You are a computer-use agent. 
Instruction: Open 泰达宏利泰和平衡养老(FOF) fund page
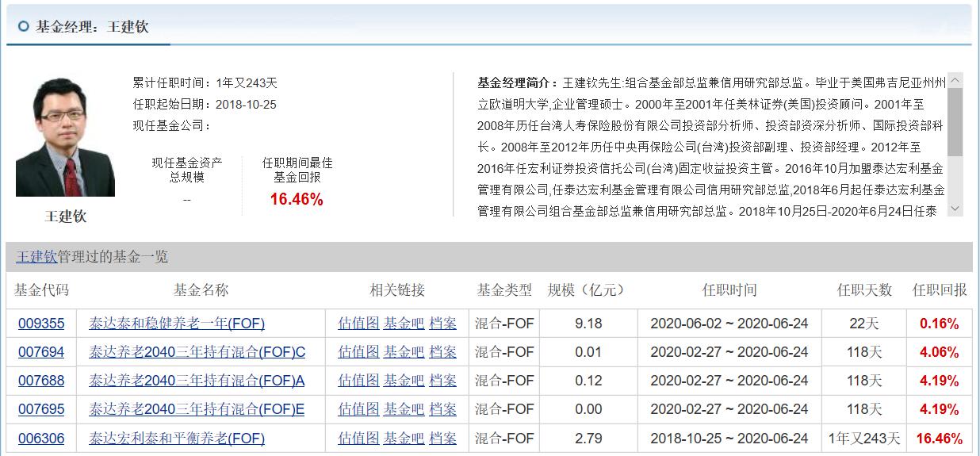(x=177, y=438)
